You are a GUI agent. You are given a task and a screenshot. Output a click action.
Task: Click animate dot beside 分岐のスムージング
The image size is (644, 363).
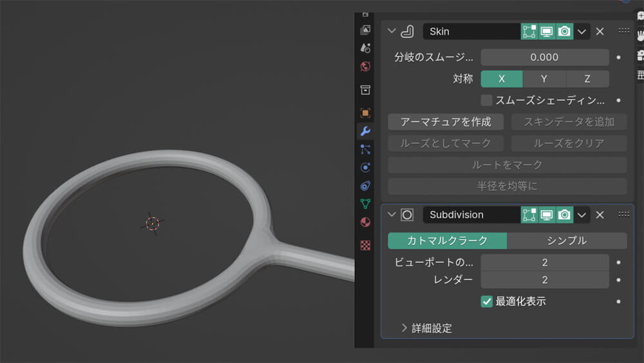(x=618, y=57)
